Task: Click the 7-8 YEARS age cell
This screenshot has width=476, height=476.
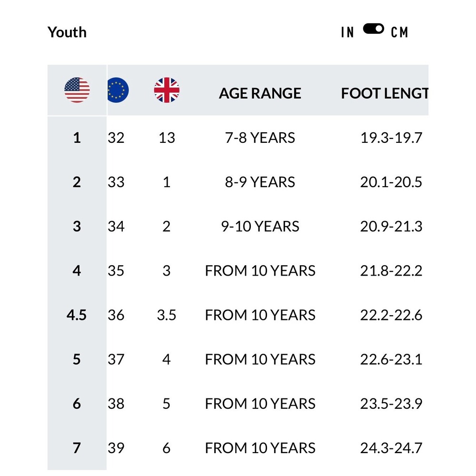Action: [260, 138]
